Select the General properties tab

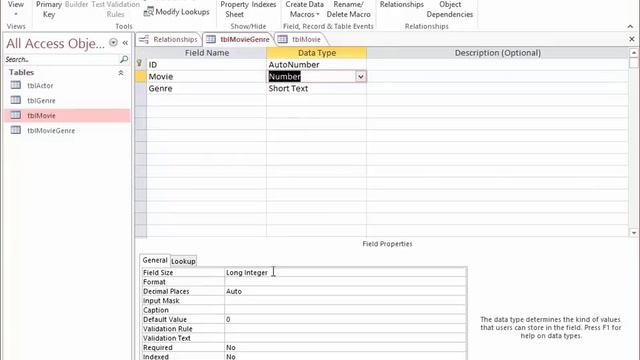click(155, 260)
